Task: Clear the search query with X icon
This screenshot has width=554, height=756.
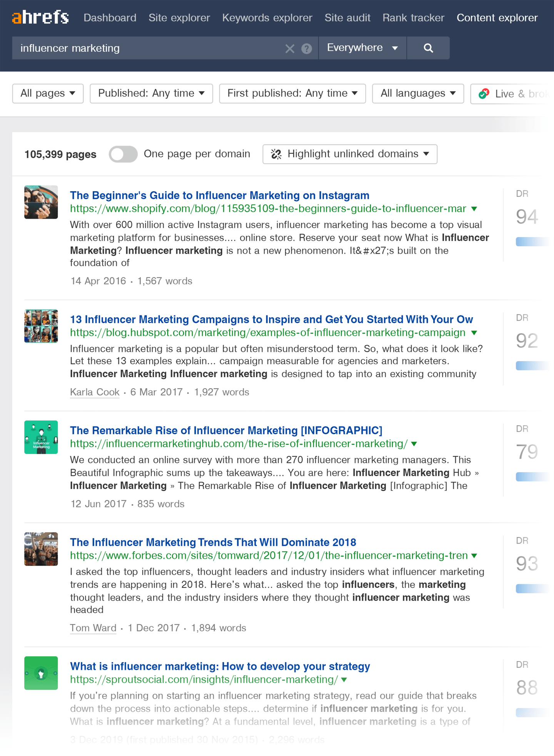Action: tap(290, 48)
